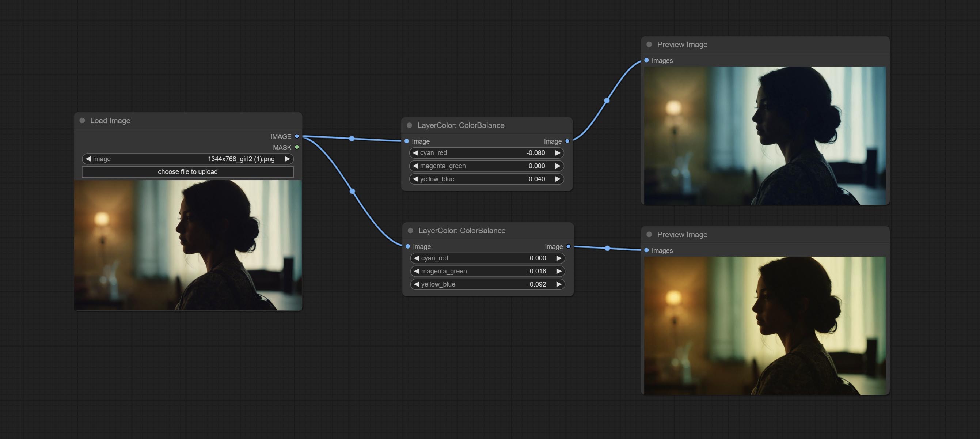The image size is (980, 439).
Task: Click the warm-toned bottom preview image
Action: click(x=765, y=326)
